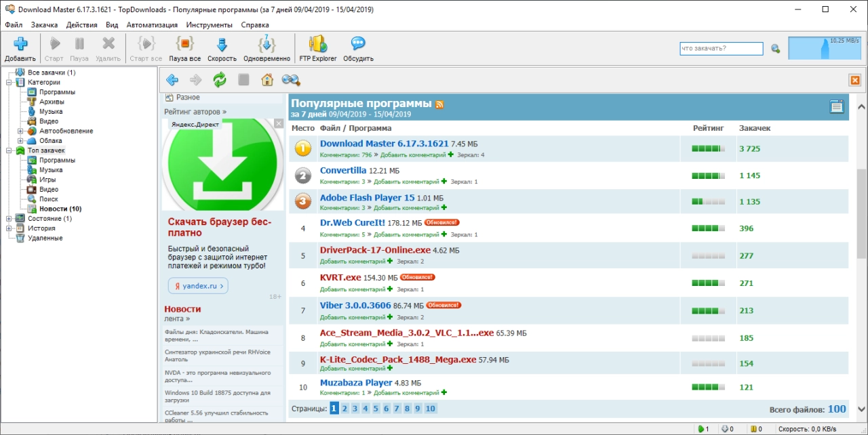Click the download speed graph indicator
Image resolution: width=868 pixels, height=435 pixels.
click(825, 48)
